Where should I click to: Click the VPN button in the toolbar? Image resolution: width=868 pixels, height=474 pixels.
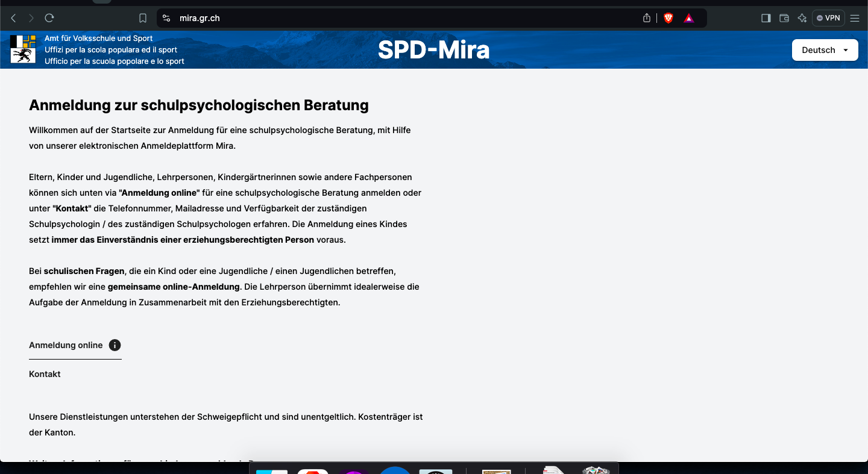pos(828,18)
